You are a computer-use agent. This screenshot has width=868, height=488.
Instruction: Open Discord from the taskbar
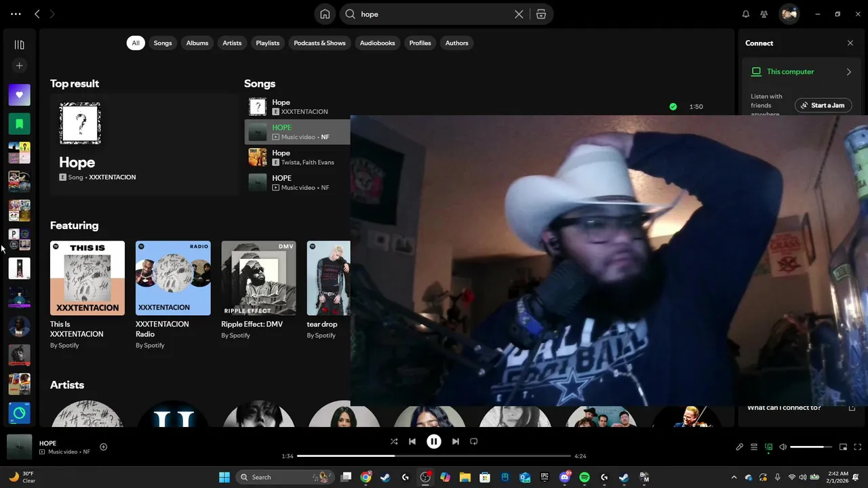tap(565, 477)
